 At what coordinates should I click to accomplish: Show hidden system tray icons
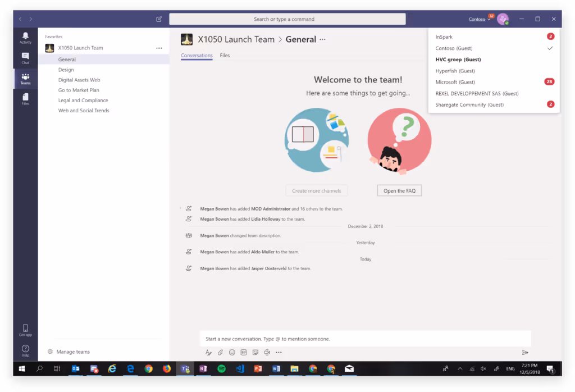(x=460, y=369)
